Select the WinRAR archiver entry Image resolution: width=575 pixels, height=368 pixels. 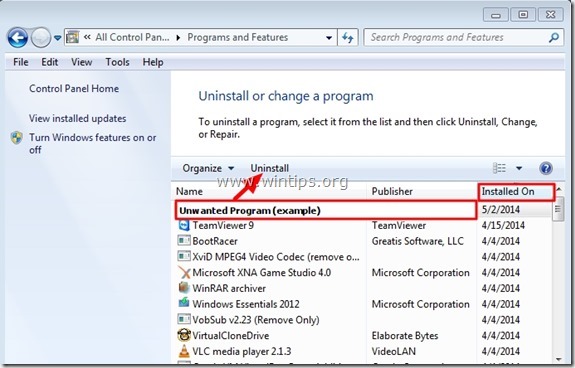coord(229,288)
